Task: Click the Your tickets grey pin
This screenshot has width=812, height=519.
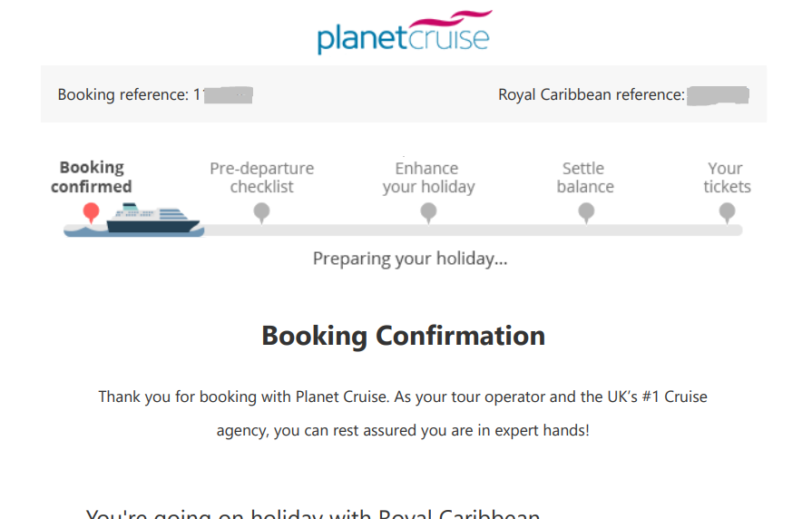Action: pos(727,213)
